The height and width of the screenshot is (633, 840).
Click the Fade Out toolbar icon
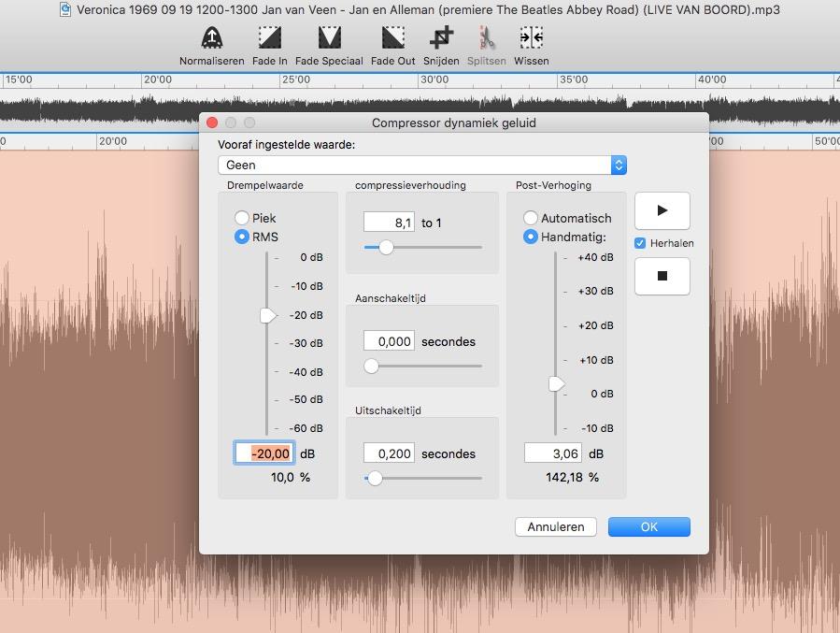point(392,38)
